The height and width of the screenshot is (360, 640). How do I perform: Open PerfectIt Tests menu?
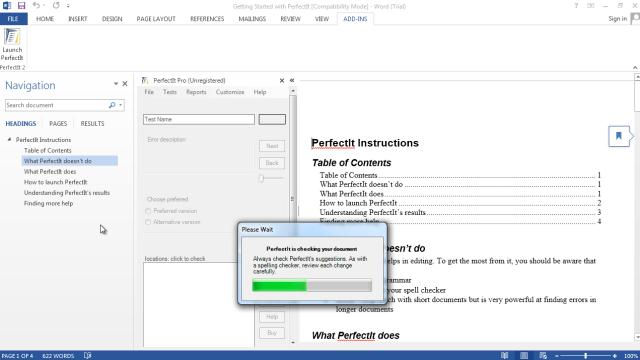pos(170,92)
